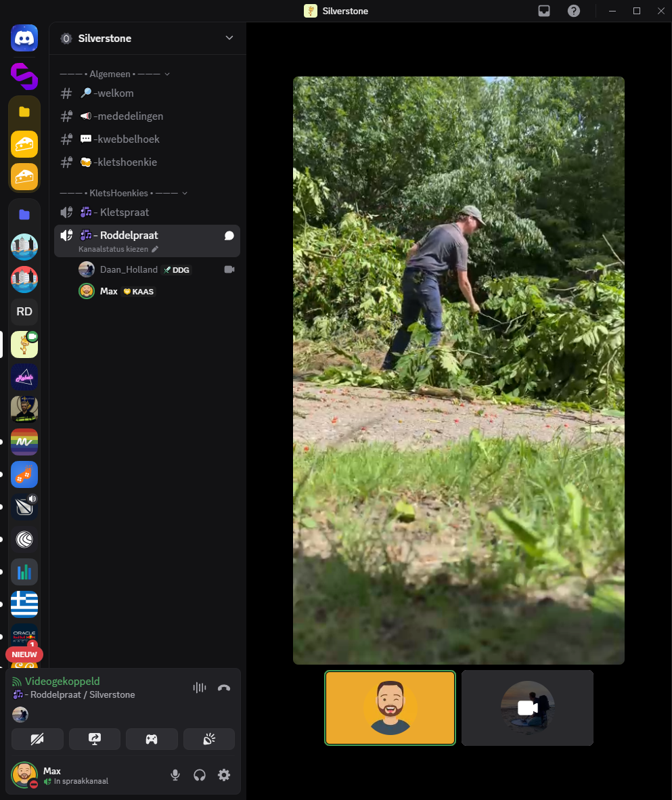Deafen audio with headphones icon
The height and width of the screenshot is (800, 672).
click(200, 775)
